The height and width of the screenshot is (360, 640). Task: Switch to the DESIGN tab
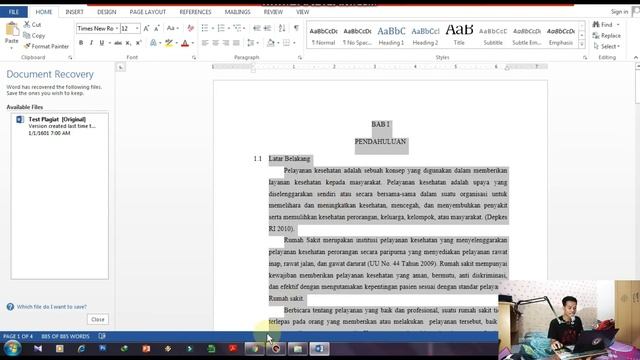coord(107,12)
